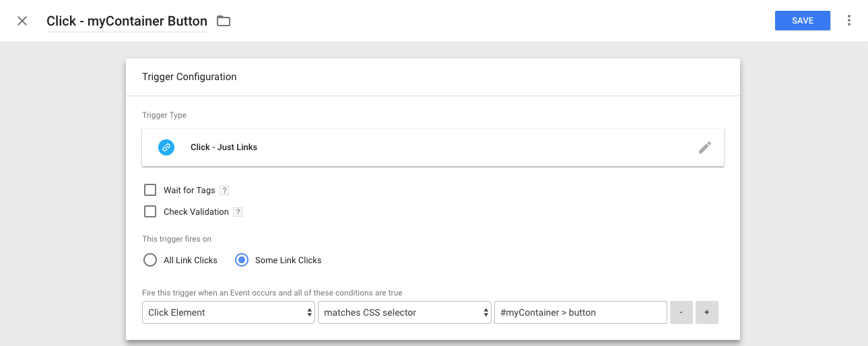Open the Click Element variable dropdown
Screen dimensions: 868x346
point(228,312)
